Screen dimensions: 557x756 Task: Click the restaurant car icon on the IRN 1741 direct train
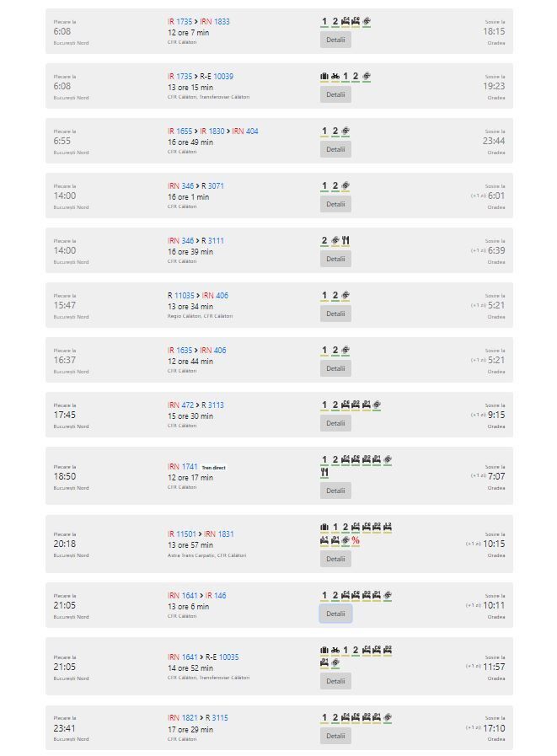click(324, 473)
